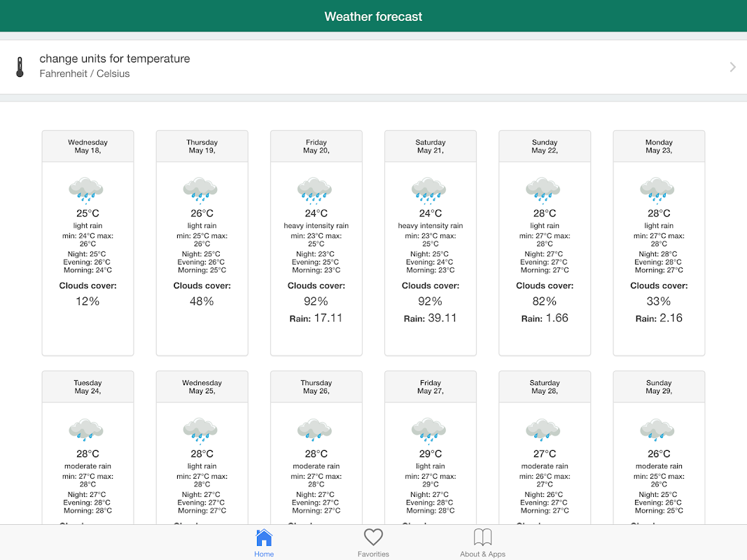The image size is (747, 560).
Task: Click the Monday May 23 card header
Action: [x=659, y=146]
